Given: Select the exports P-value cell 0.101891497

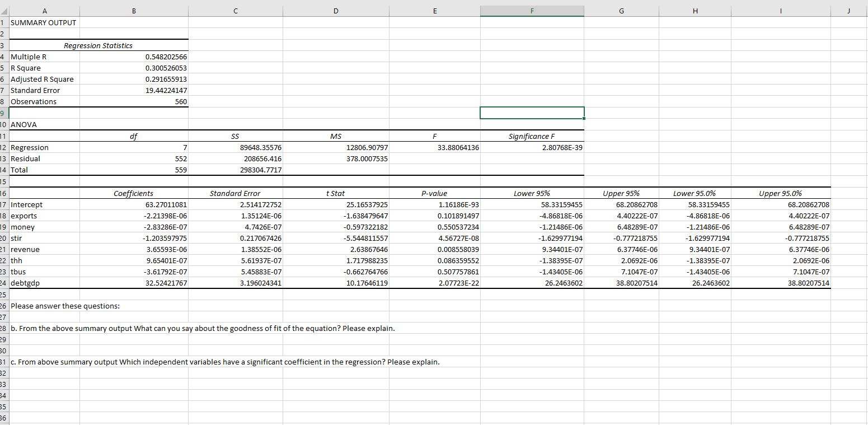Looking at the screenshot, I should click(x=435, y=216).
